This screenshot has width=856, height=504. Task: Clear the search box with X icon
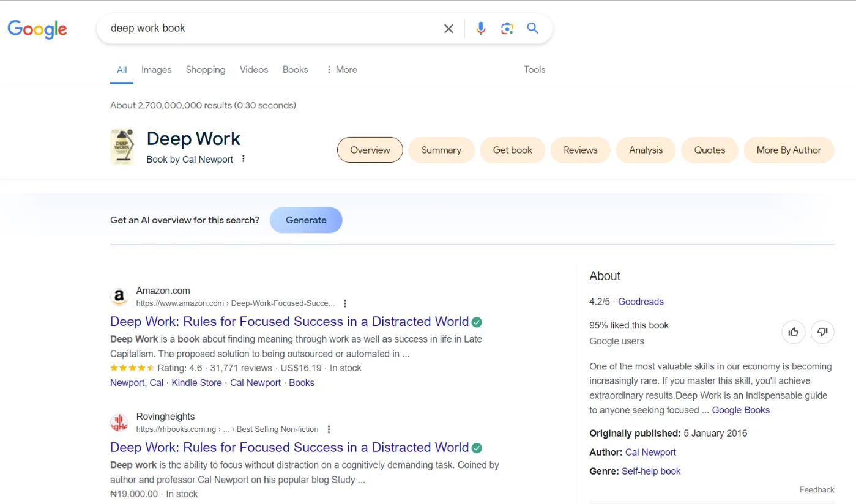click(448, 28)
